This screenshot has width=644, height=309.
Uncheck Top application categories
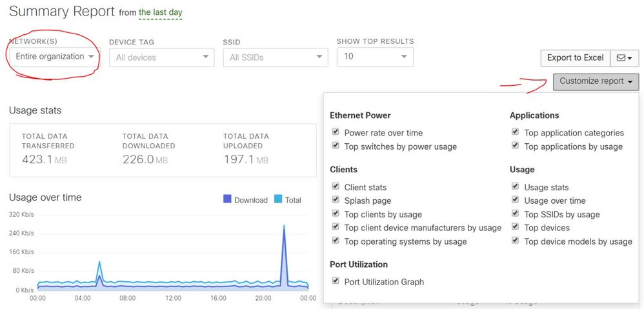click(515, 132)
